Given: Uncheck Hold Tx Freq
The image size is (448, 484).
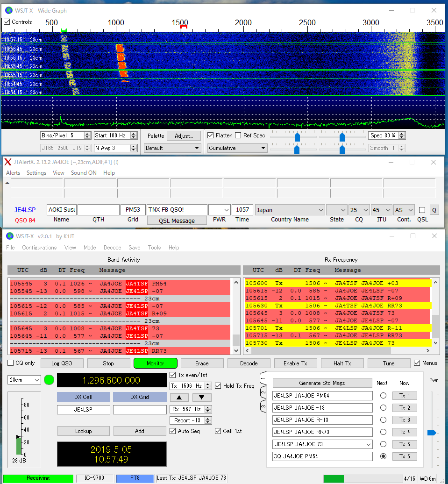Looking at the screenshot, I should click(218, 385).
